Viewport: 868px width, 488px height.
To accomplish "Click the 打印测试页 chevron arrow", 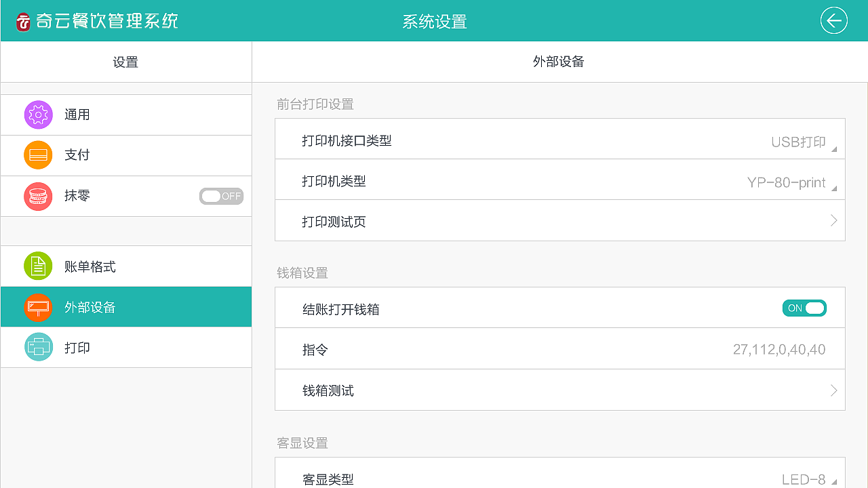I will pyautogui.click(x=833, y=221).
